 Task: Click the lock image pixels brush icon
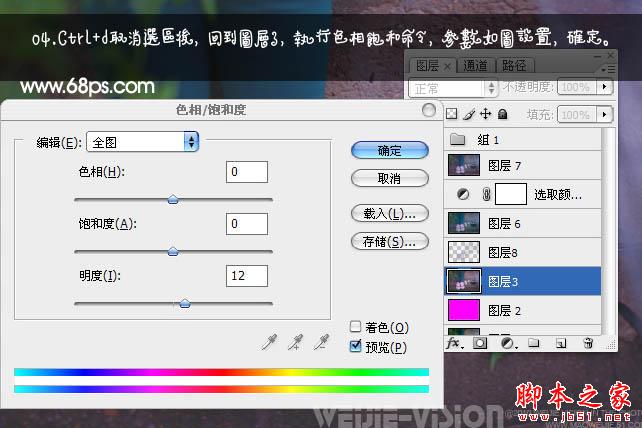coord(469,114)
